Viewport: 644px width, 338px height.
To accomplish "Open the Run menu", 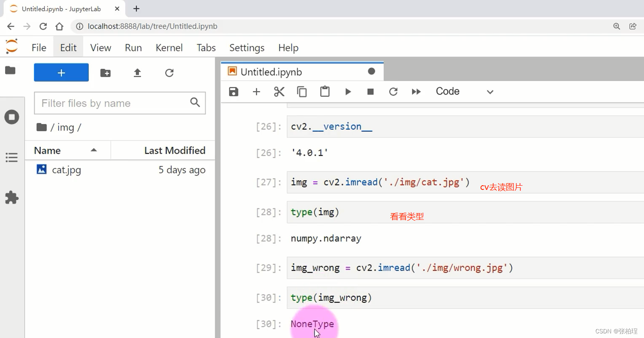I will click(x=133, y=48).
